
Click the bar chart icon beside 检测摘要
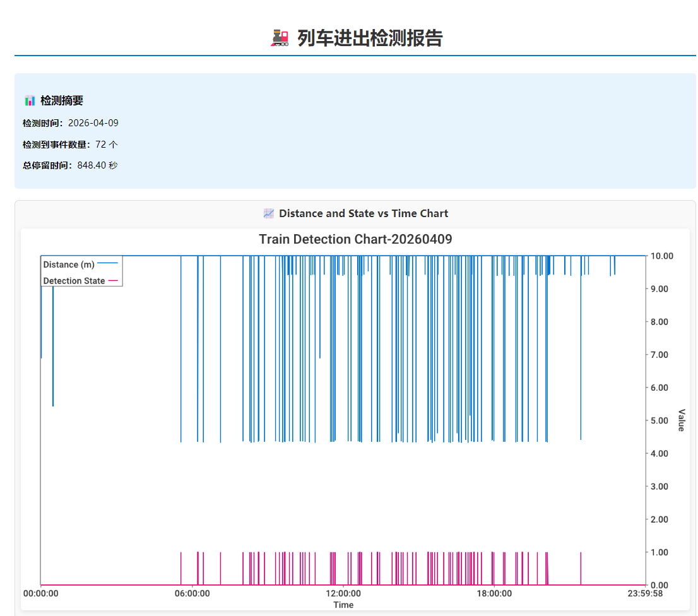30,100
